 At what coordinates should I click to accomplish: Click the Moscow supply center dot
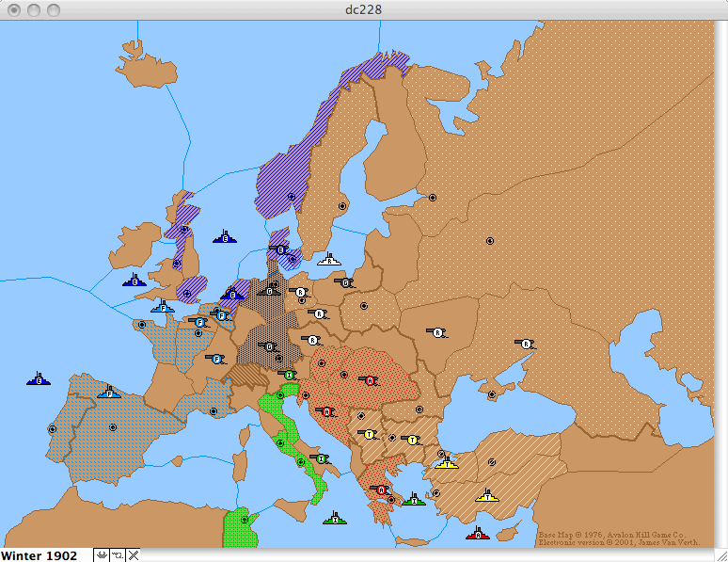coord(490,241)
